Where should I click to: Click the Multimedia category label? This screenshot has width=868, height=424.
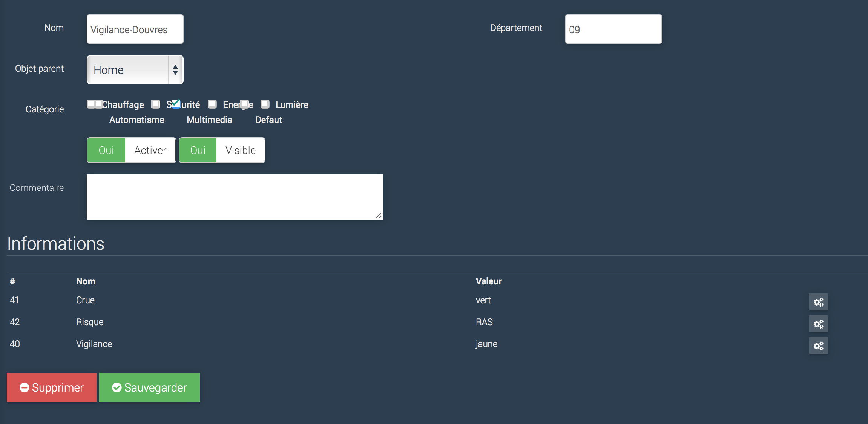click(x=210, y=120)
